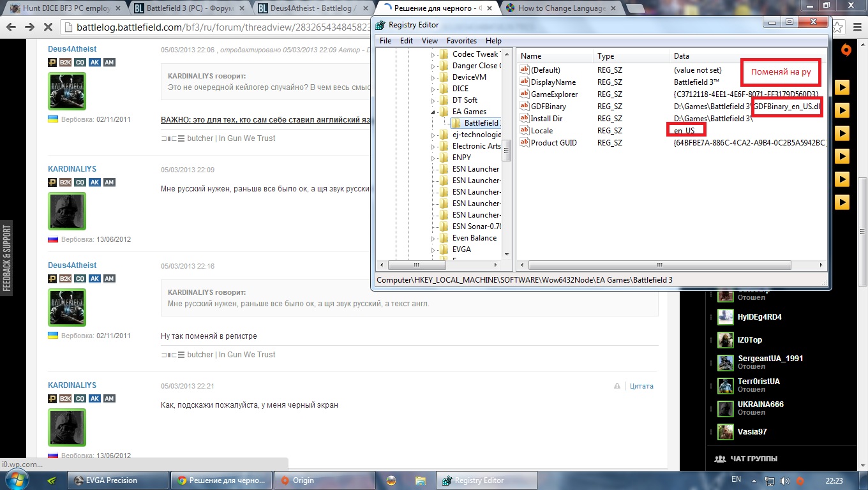Expand the Codec Tweak registry key
Screen dimensions: 868x490
(433, 55)
